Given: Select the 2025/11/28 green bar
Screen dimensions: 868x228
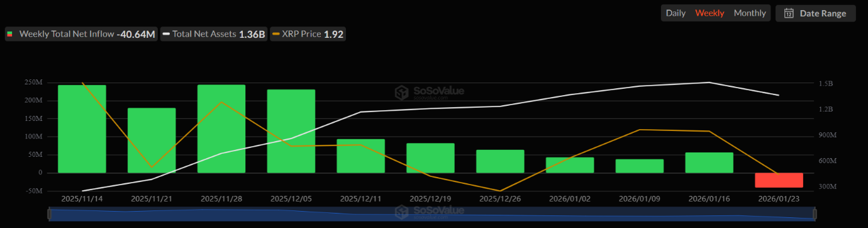Looking at the screenshot, I should pyautogui.click(x=221, y=128).
